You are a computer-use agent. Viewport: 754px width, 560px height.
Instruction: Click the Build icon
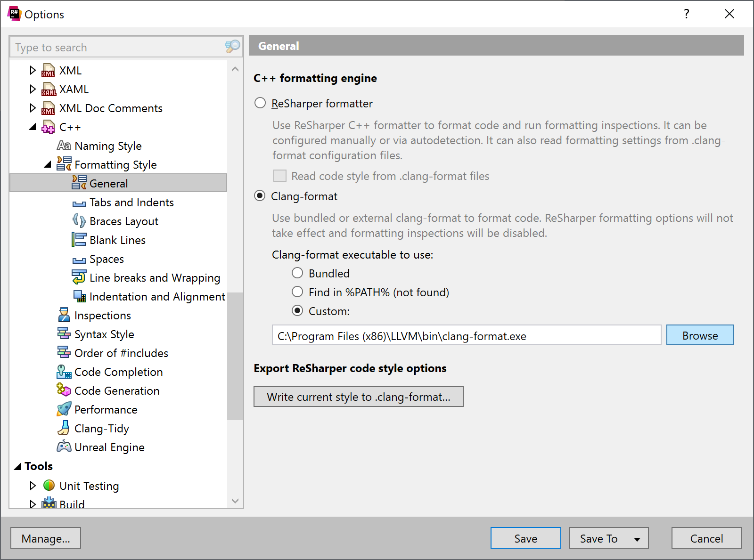click(49, 503)
